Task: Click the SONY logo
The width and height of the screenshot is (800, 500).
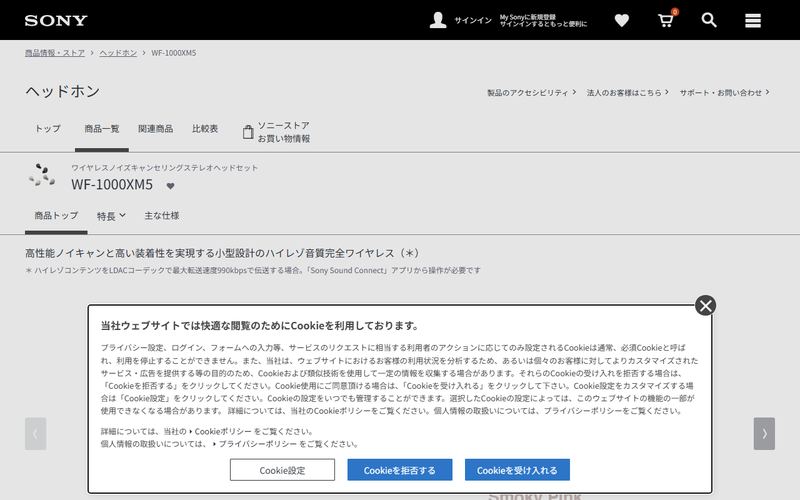Action: tap(56, 20)
